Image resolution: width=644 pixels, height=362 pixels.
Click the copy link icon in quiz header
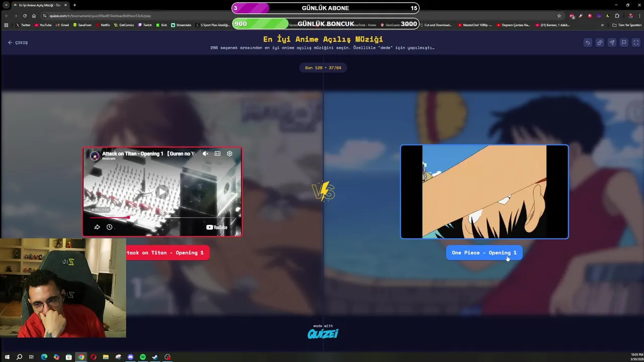point(600,43)
